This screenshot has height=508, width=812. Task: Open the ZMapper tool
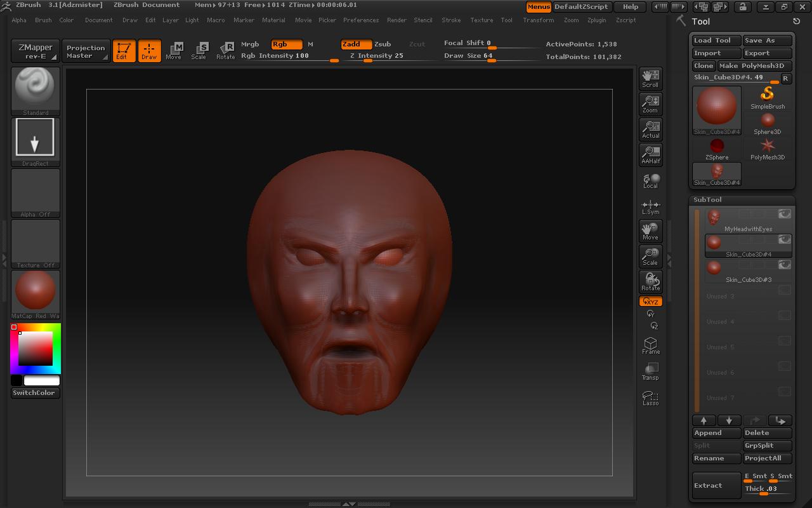coord(33,50)
